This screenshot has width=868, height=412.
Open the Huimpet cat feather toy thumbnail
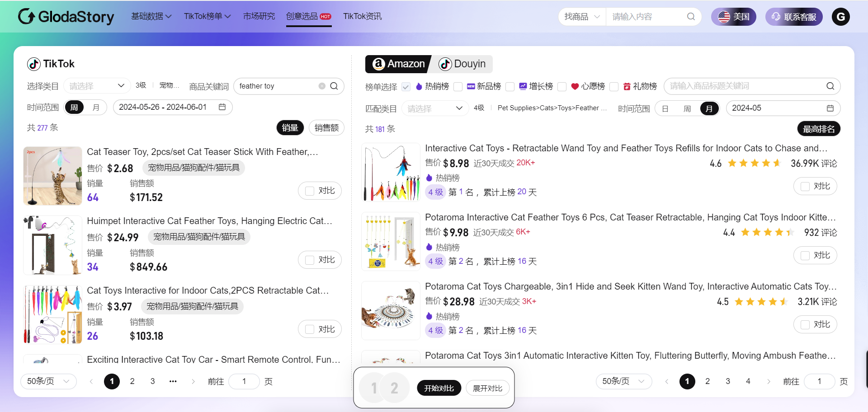(x=52, y=245)
